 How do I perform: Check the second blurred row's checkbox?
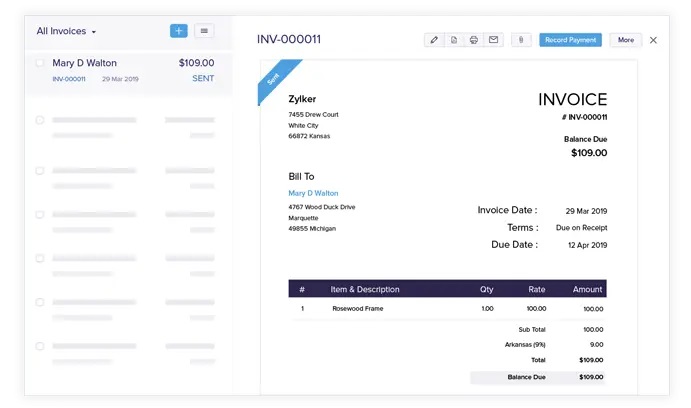[40, 170]
